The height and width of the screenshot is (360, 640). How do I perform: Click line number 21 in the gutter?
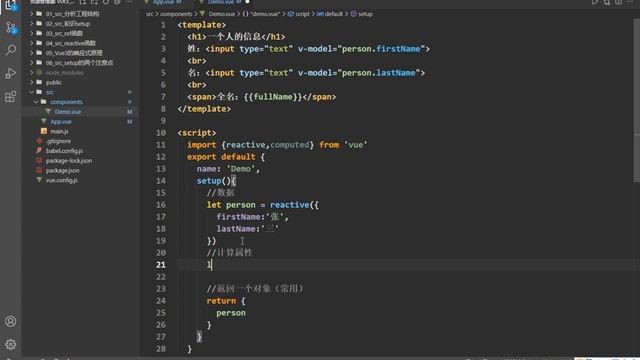click(x=161, y=265)
